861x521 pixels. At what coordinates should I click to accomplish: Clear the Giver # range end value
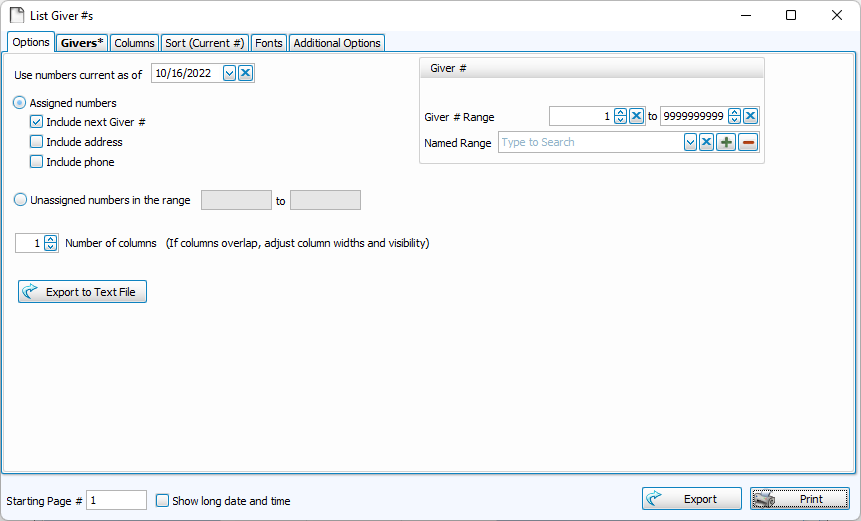pos(750,116)
